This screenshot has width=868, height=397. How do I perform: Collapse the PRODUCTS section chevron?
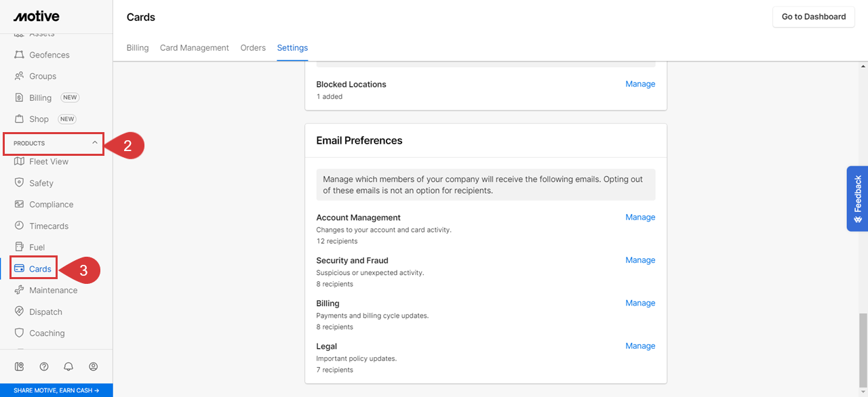click(95, 143)
